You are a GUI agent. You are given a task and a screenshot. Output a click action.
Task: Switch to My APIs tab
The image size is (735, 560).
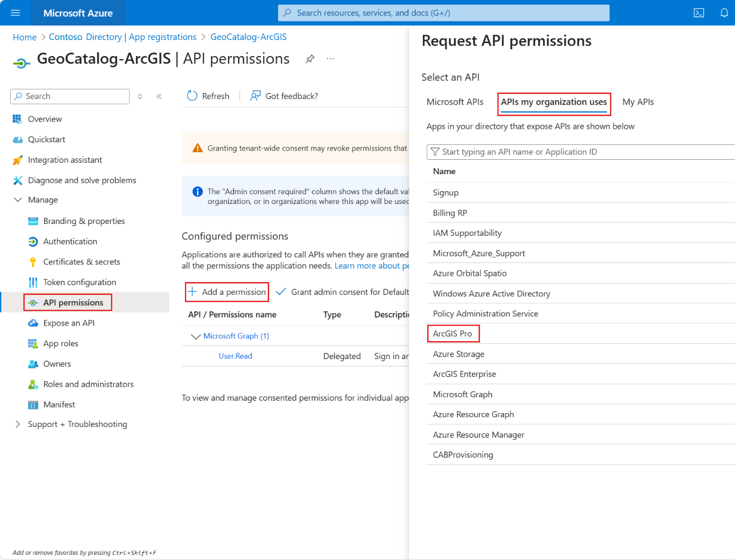[x=638, y=102]
